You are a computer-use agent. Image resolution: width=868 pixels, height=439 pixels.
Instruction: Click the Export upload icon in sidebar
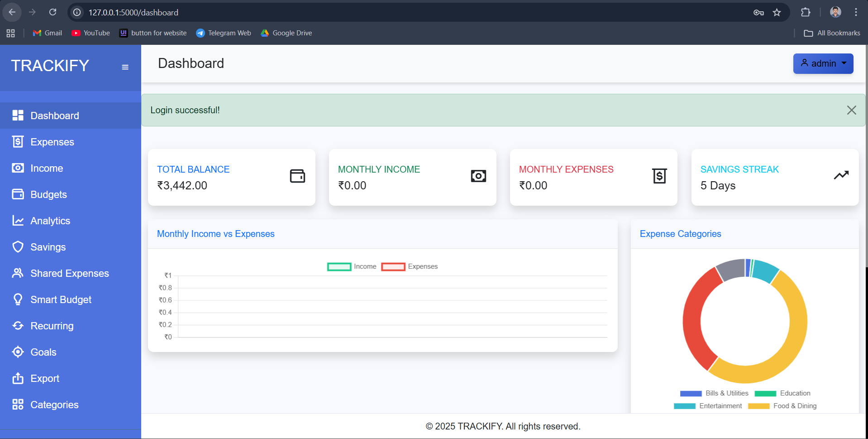tap(18, 378)
